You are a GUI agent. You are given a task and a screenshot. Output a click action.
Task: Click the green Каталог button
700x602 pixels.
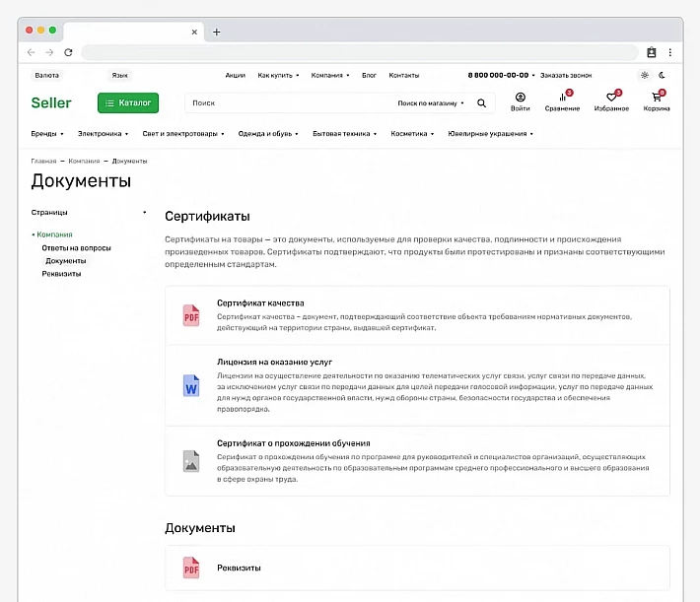(128, 102)
